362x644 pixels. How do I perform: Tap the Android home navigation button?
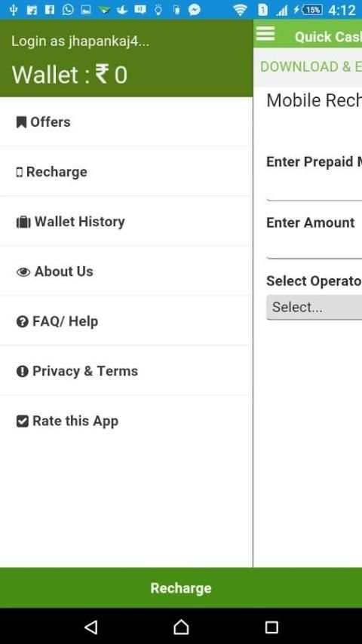[x=181, y=627]
